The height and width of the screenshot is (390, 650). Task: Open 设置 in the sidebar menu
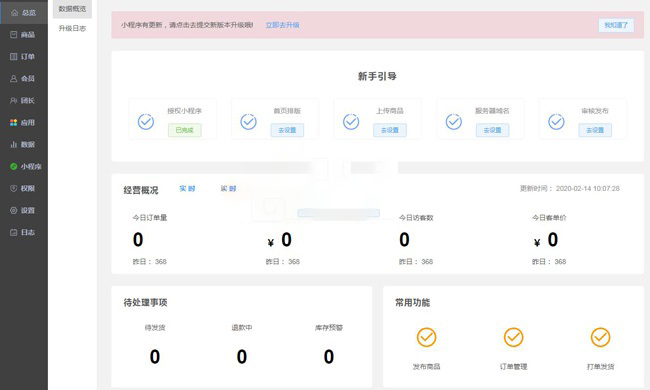tap(24, 211)
